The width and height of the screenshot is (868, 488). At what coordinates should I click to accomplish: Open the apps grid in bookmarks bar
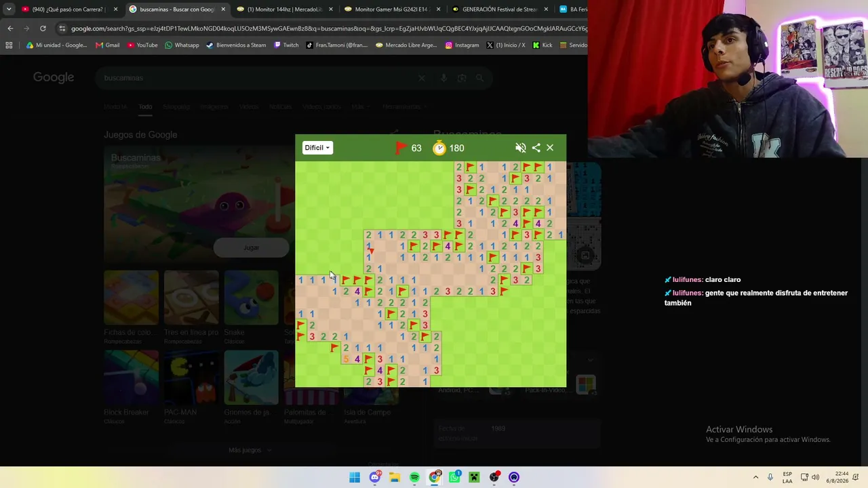[9, 45]
